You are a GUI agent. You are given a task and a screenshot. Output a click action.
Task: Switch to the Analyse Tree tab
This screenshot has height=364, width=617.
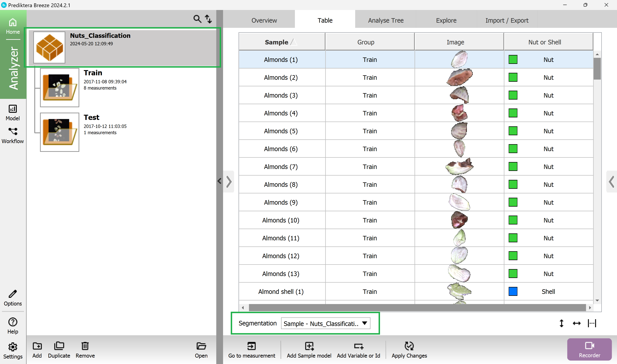click(386, 20)
